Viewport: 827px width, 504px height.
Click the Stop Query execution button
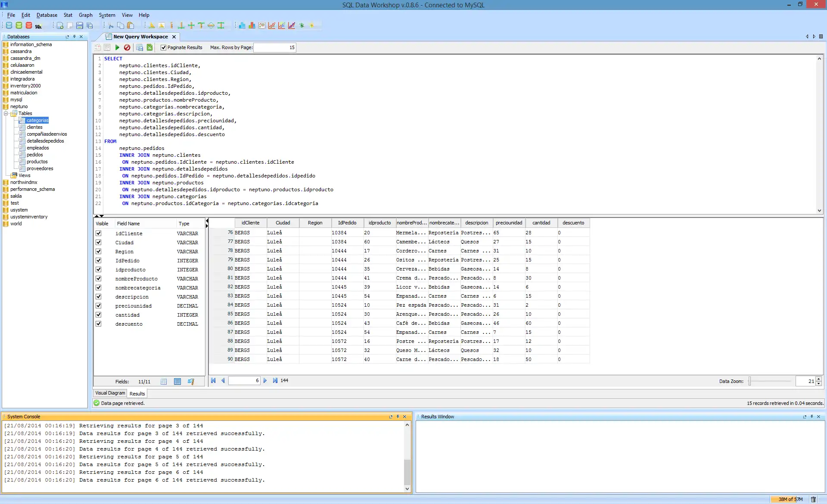click(x=126, y=47)
